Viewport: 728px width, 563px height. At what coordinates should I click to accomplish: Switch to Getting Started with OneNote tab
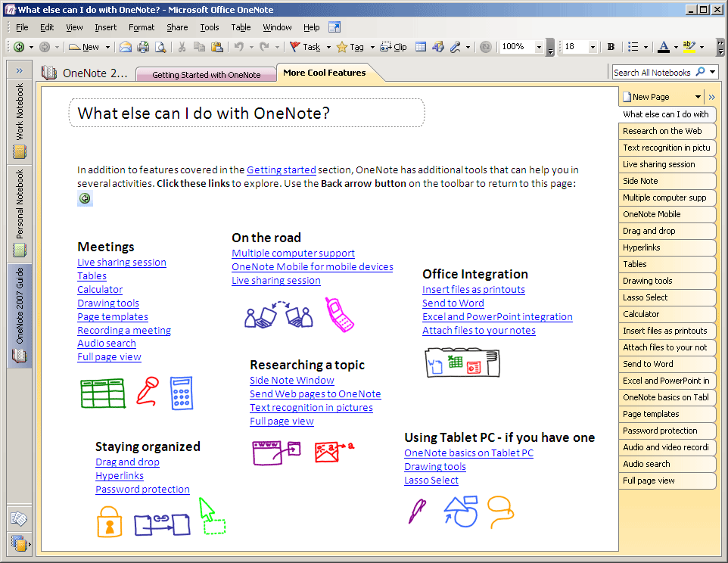206,74
